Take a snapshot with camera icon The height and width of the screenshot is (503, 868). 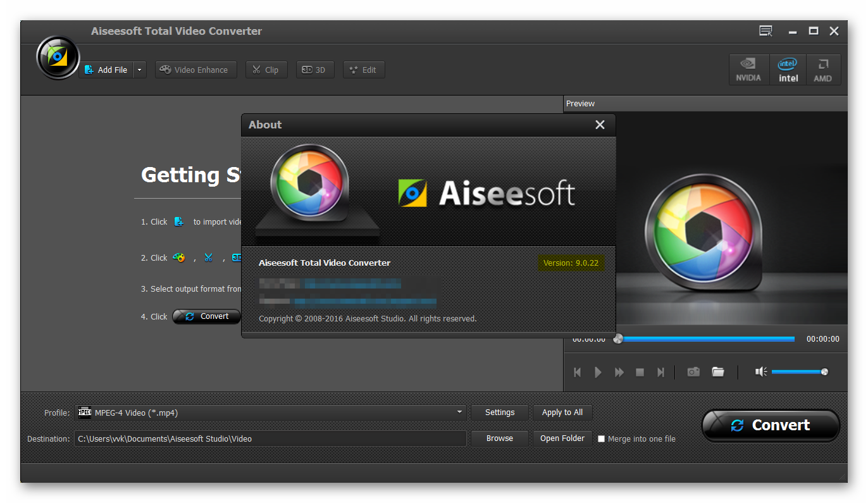click(x=693, y=372)
